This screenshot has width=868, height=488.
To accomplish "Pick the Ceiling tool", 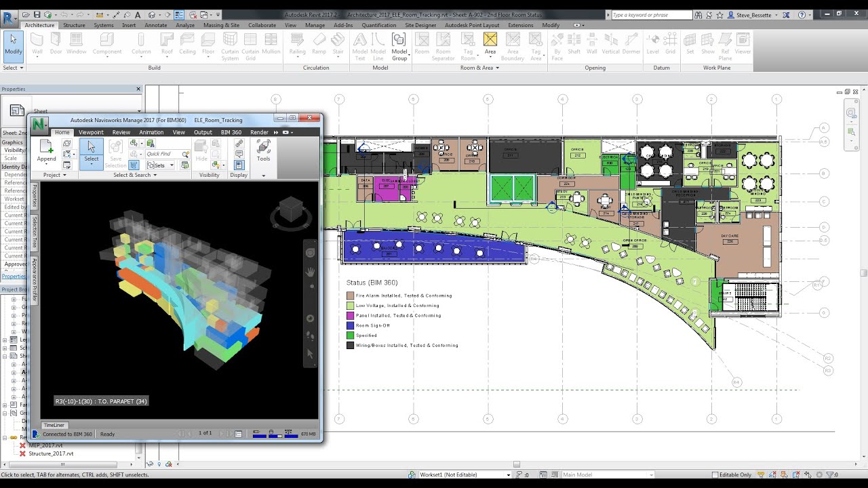I will [187, 45].
